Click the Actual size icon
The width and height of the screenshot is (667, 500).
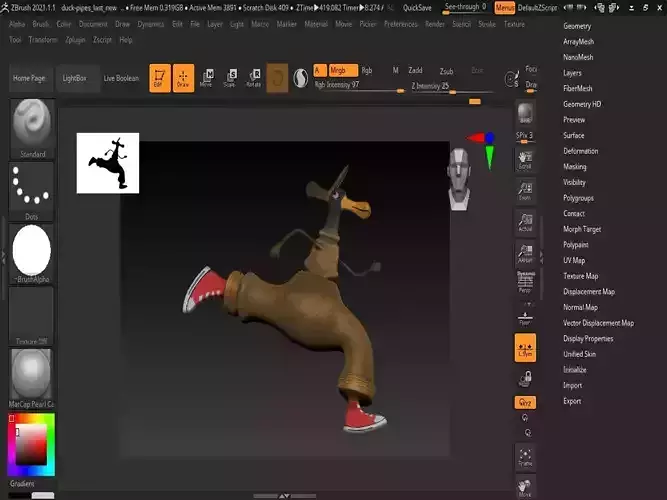coord(525,223)
